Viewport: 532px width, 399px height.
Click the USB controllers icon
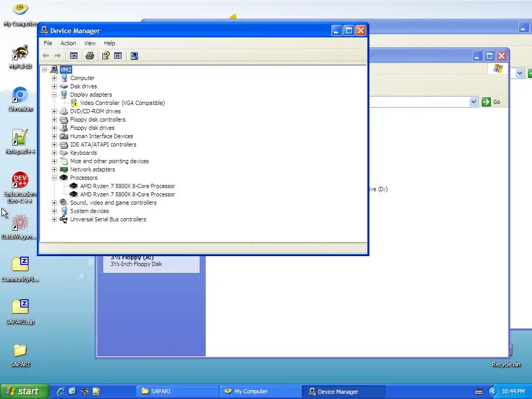tap(64, 219)
